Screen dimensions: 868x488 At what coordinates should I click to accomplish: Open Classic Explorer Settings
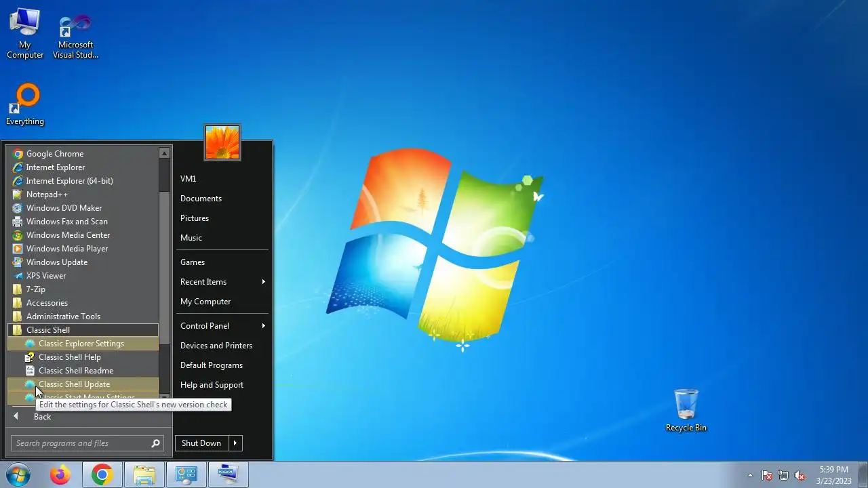(83, 344)
